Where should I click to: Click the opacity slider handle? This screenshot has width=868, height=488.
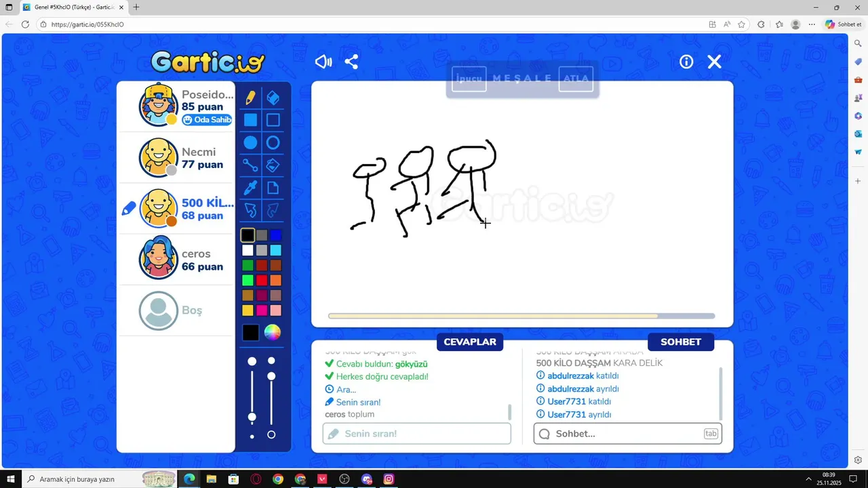(271, 376)
